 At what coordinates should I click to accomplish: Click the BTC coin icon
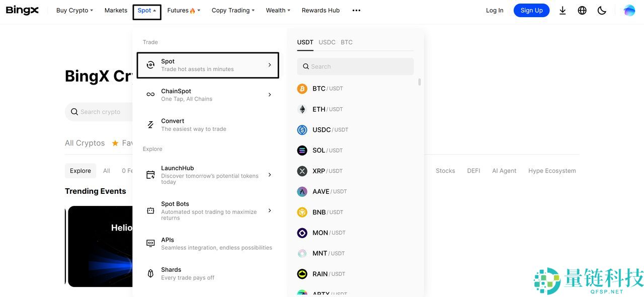(x=302, y=89)
